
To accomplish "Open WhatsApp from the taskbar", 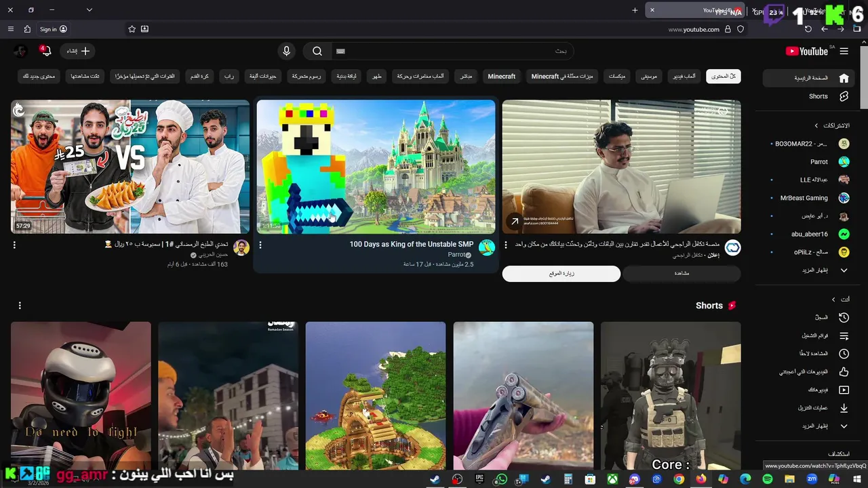I will coord(501,479).
